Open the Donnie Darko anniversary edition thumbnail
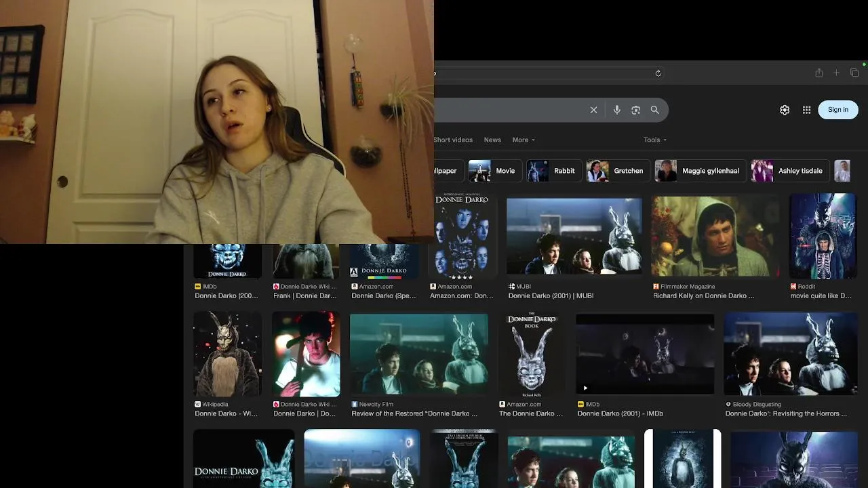This screenshot has width=868, height=488. [x=243, y=459]
